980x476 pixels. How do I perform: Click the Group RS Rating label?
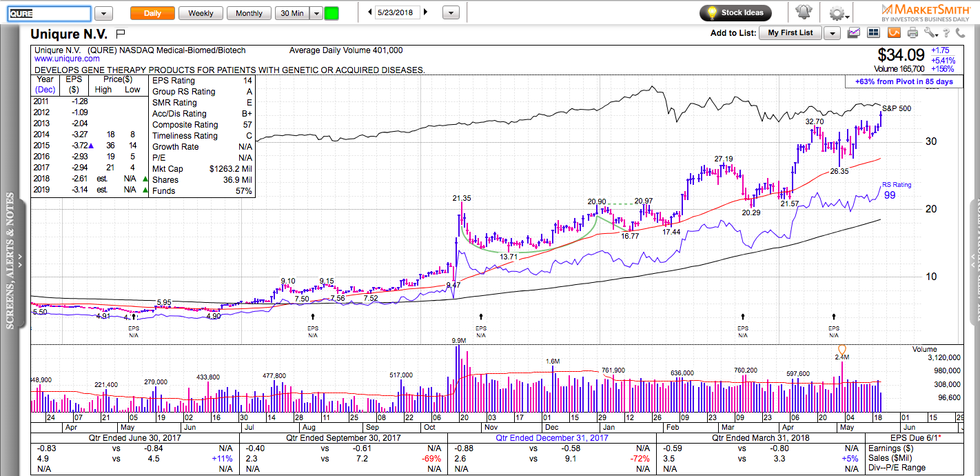[x=183, y=92]
